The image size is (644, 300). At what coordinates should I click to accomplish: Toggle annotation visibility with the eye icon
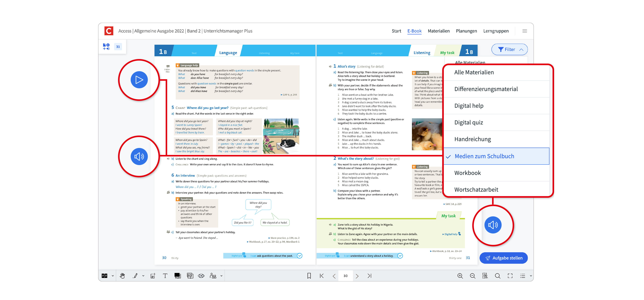[201, 276]
